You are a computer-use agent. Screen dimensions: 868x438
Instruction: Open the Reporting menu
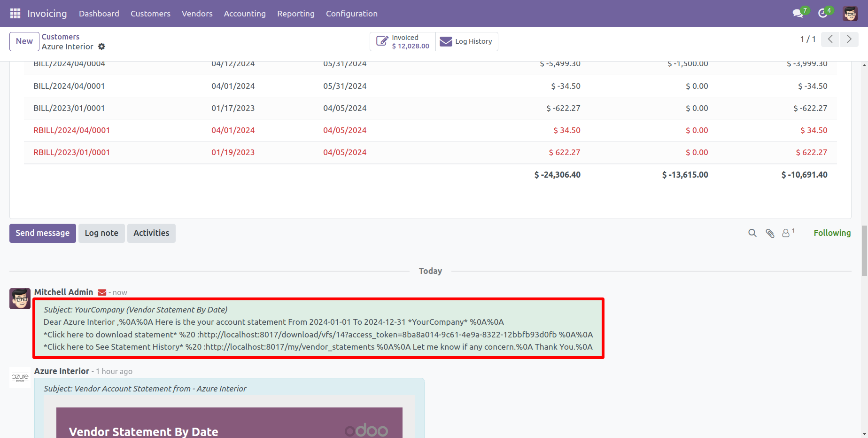296,14
